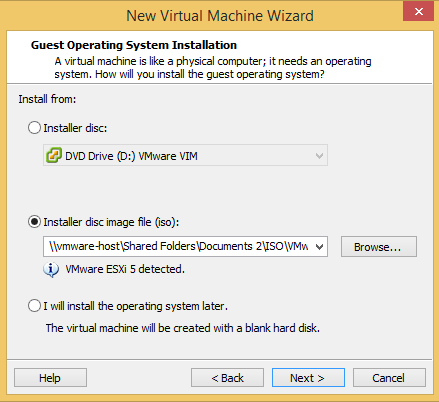Screen dimensions: 439x402
Task: Select the Installer disc radio option
Action: [34, 128]
